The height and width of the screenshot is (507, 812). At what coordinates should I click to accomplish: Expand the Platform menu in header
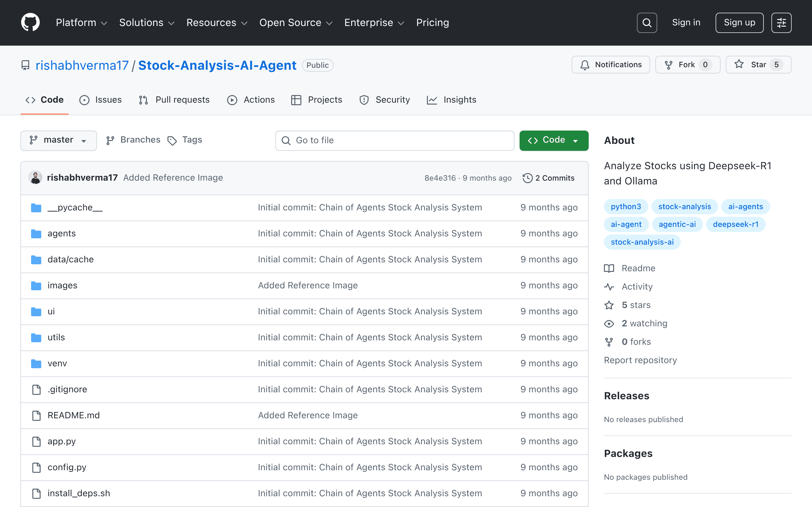82,22
